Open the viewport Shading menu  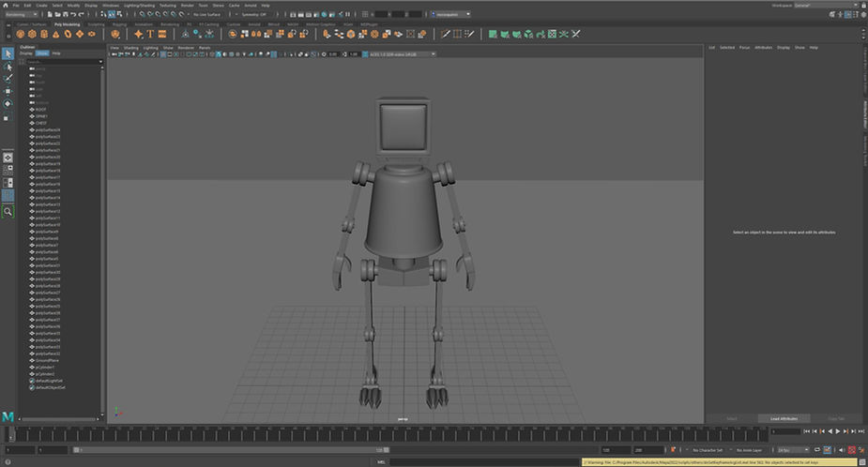click(x=130, y=48)
